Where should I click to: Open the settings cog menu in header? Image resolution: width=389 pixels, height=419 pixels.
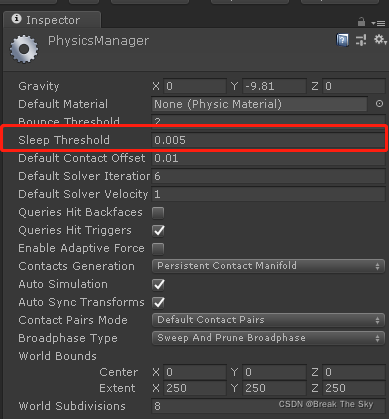[380, 40]
